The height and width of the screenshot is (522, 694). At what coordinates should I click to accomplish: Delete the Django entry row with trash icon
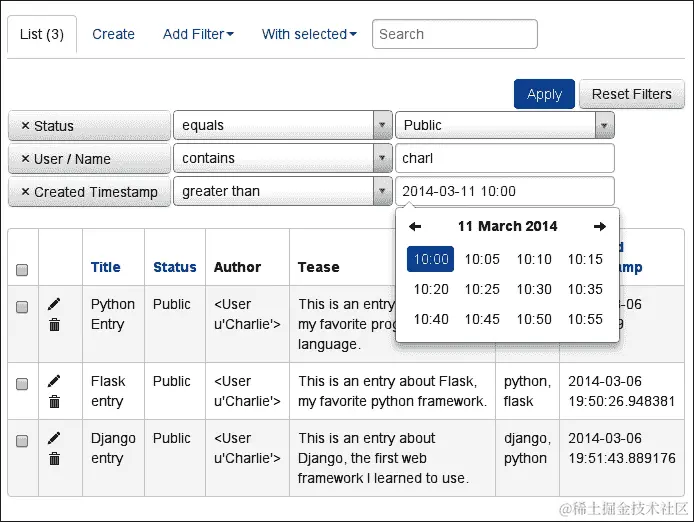pos(54,459)
